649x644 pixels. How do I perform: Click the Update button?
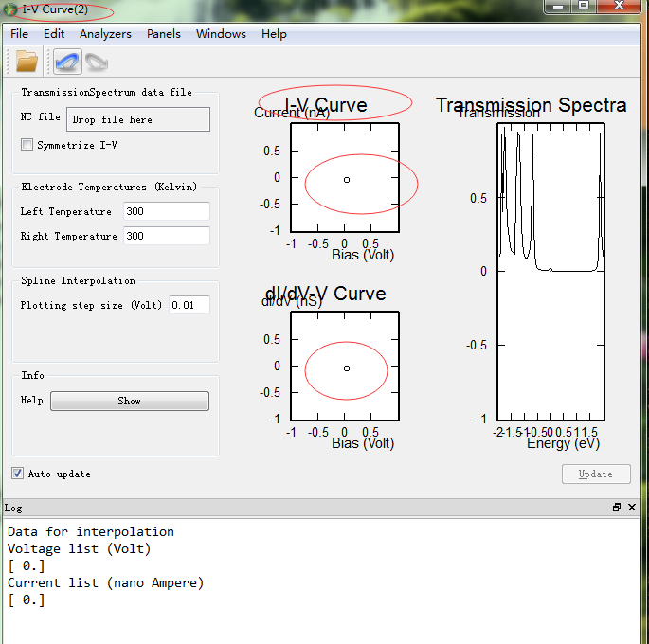(596, 474)
